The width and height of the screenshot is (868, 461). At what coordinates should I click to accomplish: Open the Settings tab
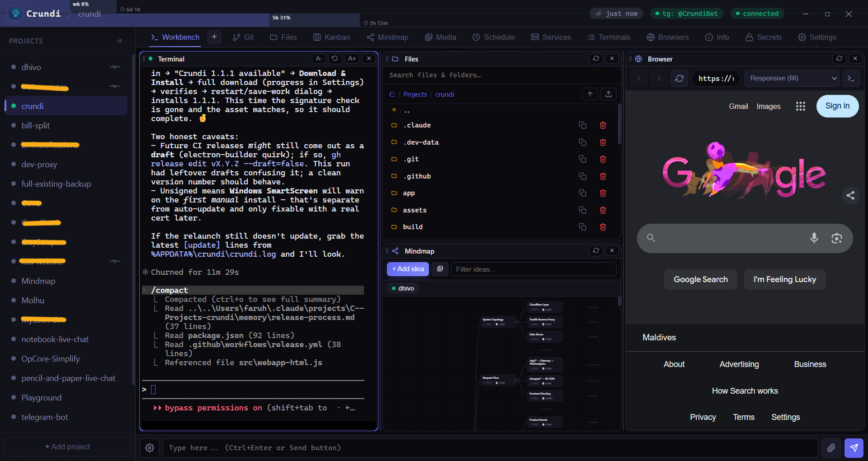(817, 37)
